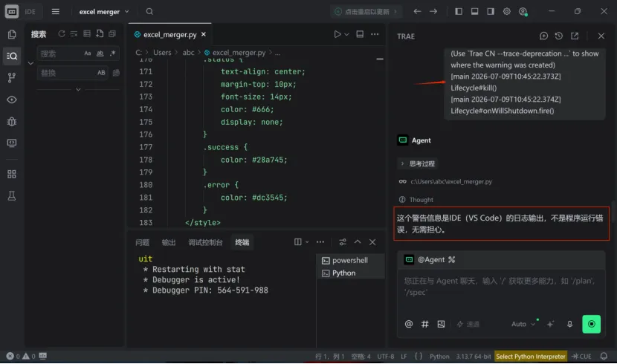The width and height of the screenshot is (617, 364).
Task: Expand the search details chevron below replace
Action: click(78, 89)
